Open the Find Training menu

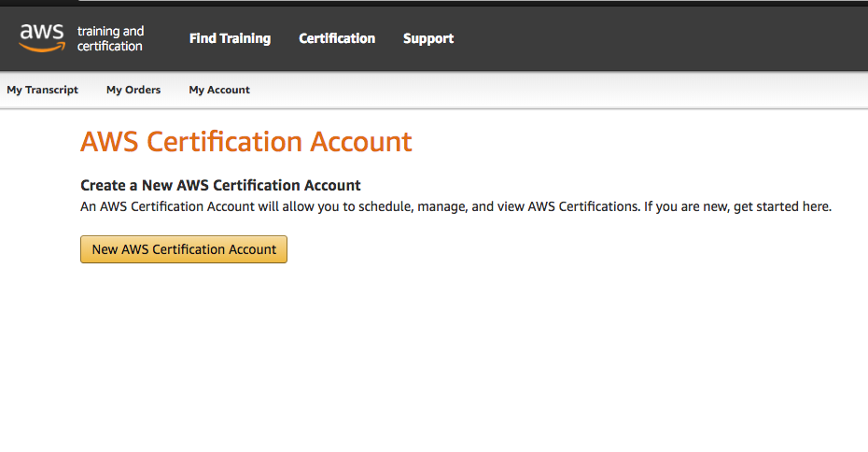tap(230, 38)
